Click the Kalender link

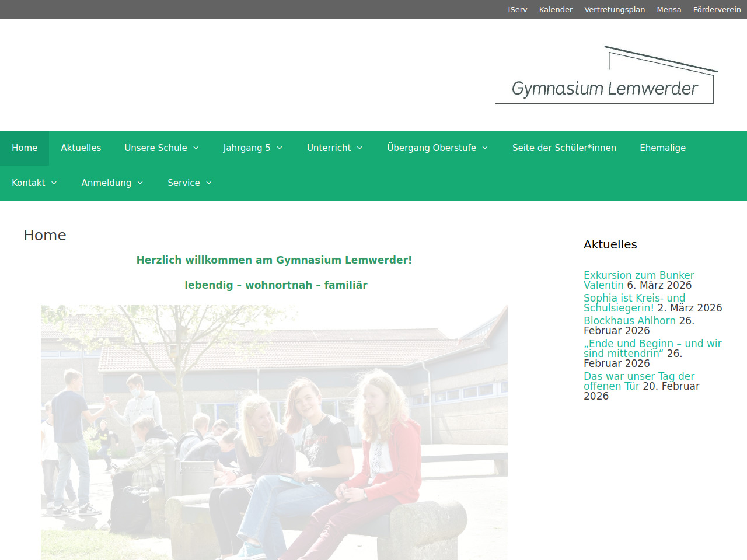[x=556, y=10]
